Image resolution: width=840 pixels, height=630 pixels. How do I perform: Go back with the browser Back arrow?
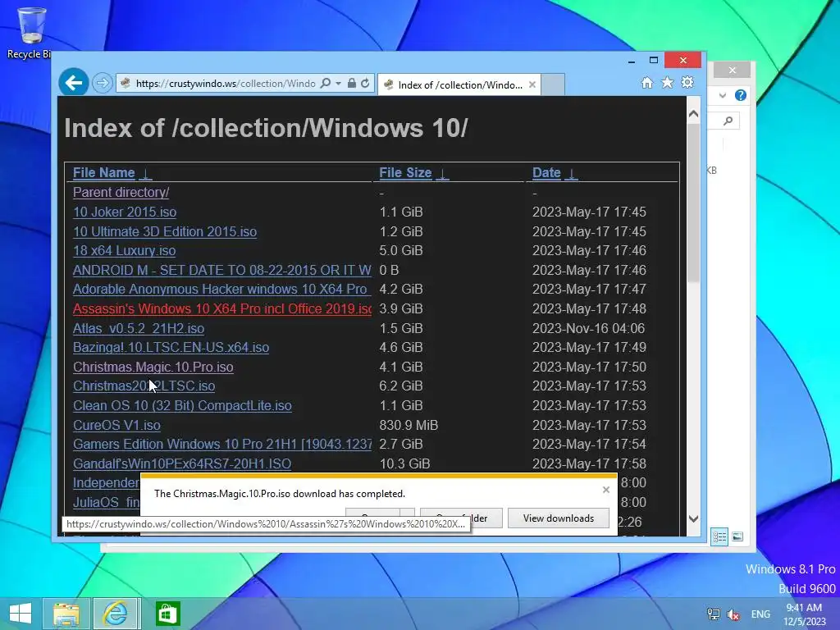click(x=73, y=83)
